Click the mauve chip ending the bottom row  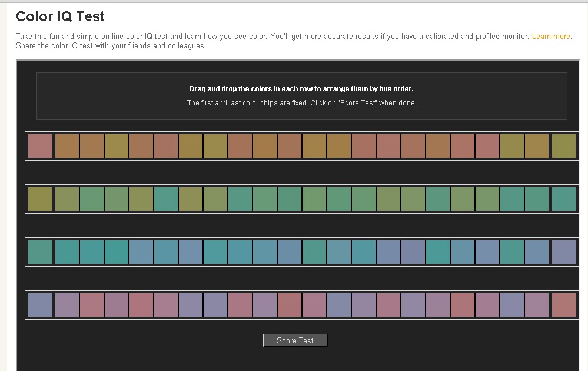coord(564,305)
